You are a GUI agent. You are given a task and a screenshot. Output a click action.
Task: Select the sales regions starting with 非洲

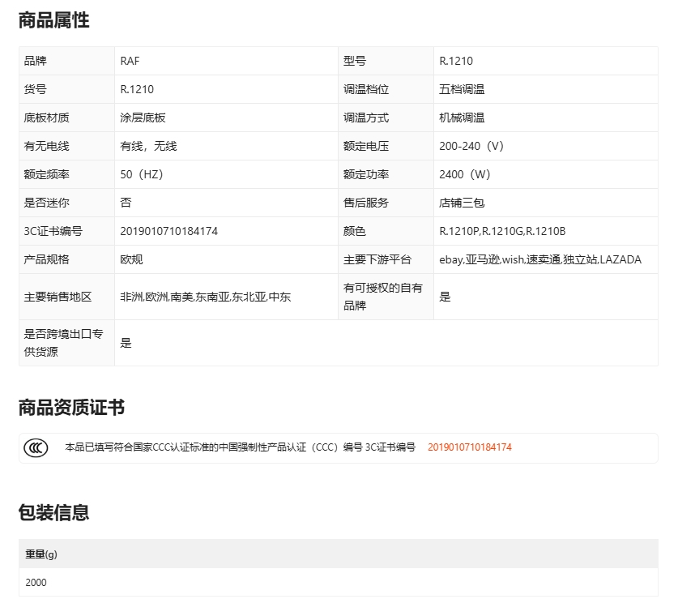[205, 297]
